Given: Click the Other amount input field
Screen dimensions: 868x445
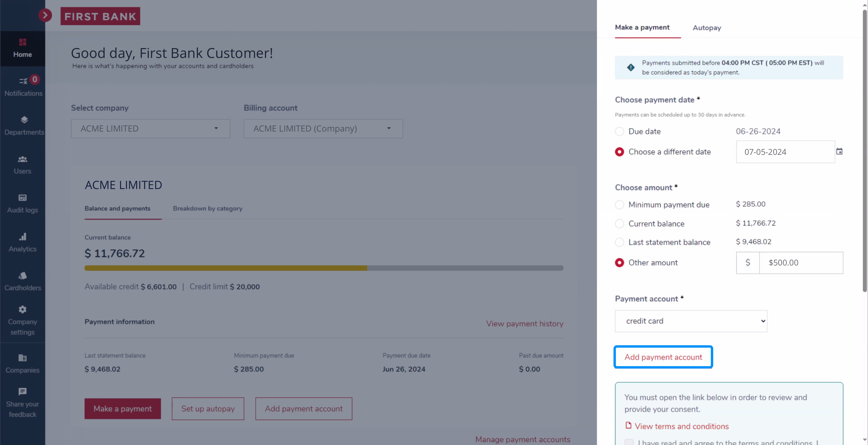Looking at the screenshot, I should (801, 263).
